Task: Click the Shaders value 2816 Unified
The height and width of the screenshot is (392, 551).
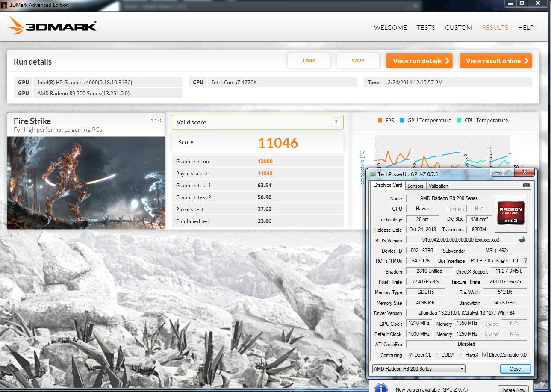Action: point(429,271)
